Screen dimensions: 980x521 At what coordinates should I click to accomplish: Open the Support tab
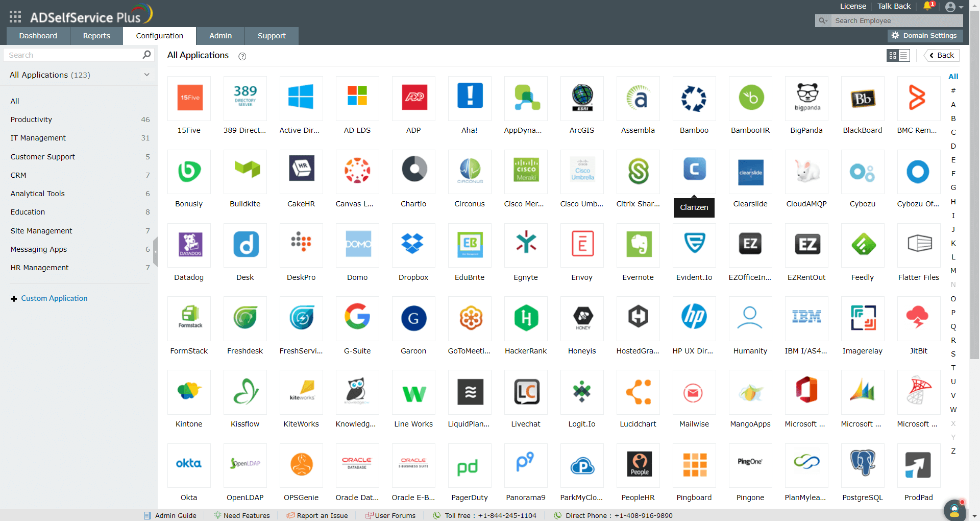click(272, 36)
